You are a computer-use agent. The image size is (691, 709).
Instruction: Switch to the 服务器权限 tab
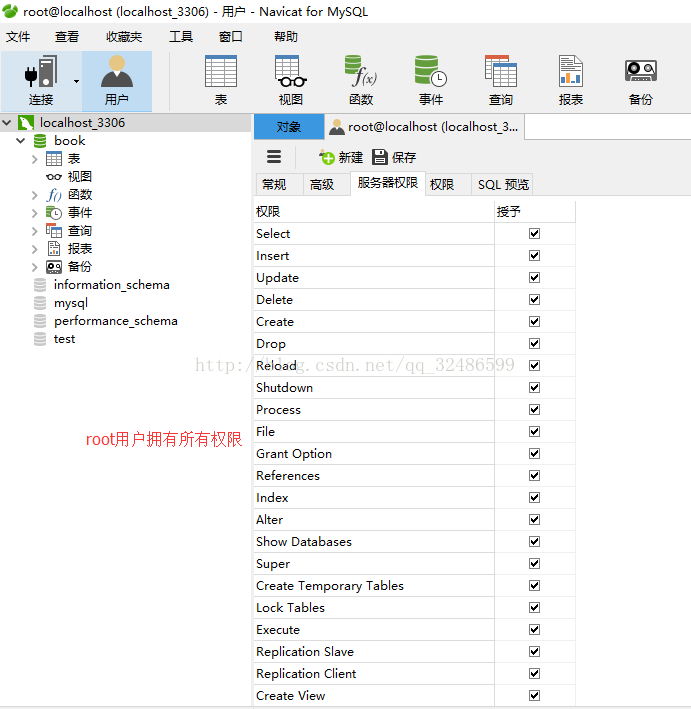tap(388, 183)
